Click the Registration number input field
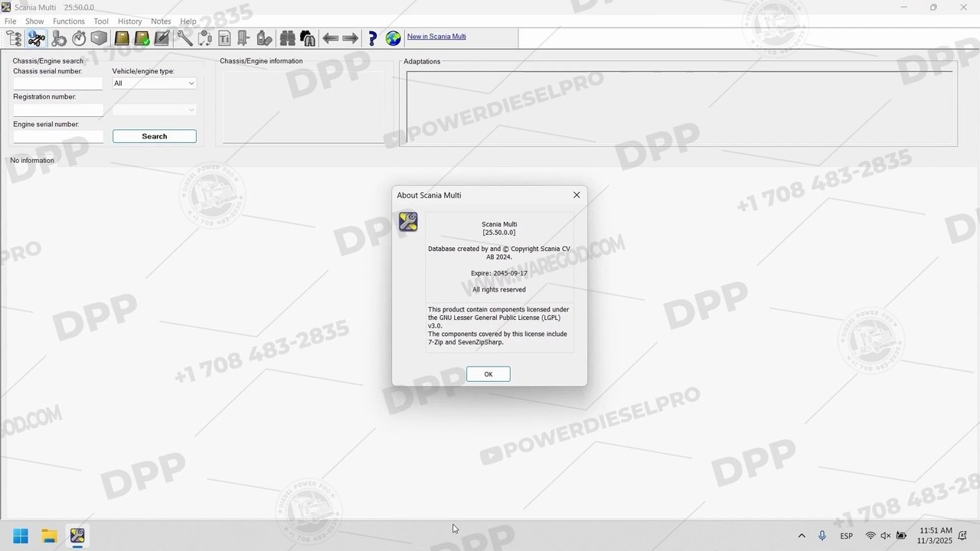This screenshot has height=551, width=980. (x=57, y=109)
